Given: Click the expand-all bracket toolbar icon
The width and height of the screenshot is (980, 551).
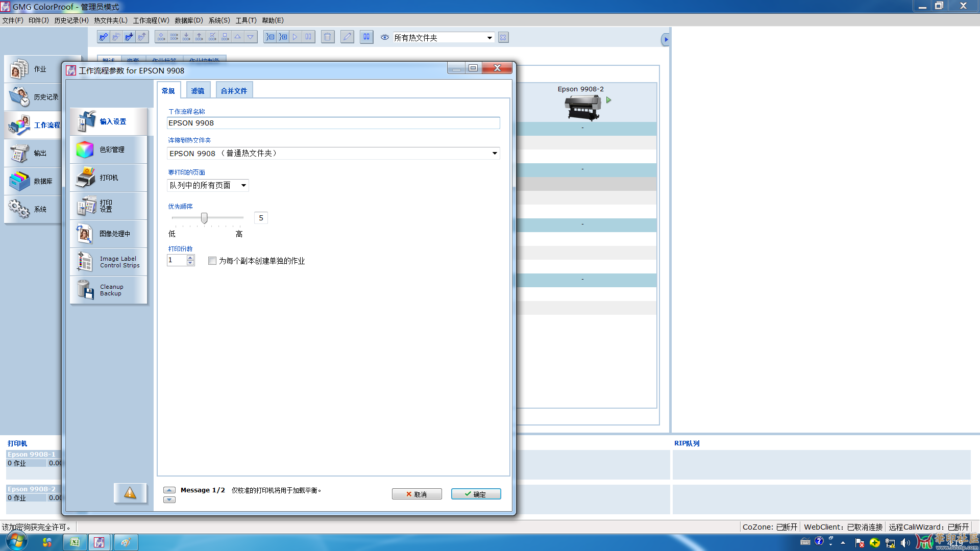Looking at the screenshot, I should point(283,37).
